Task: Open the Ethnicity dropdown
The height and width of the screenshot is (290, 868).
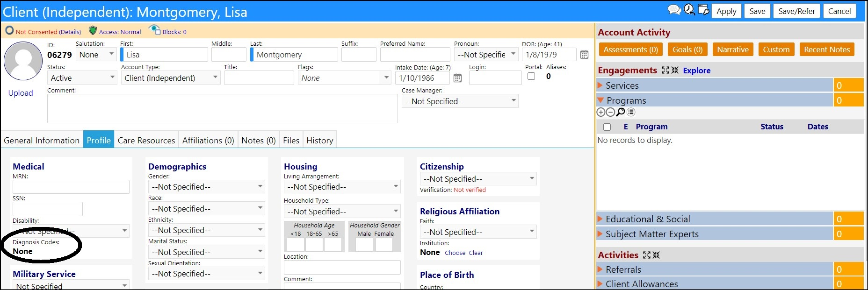Action: pos(207,230)
